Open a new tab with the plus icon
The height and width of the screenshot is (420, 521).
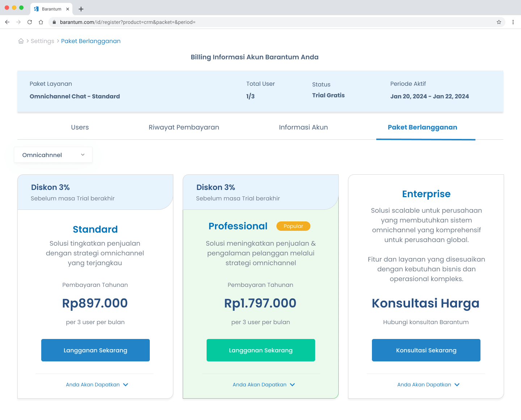coord(81,9)
